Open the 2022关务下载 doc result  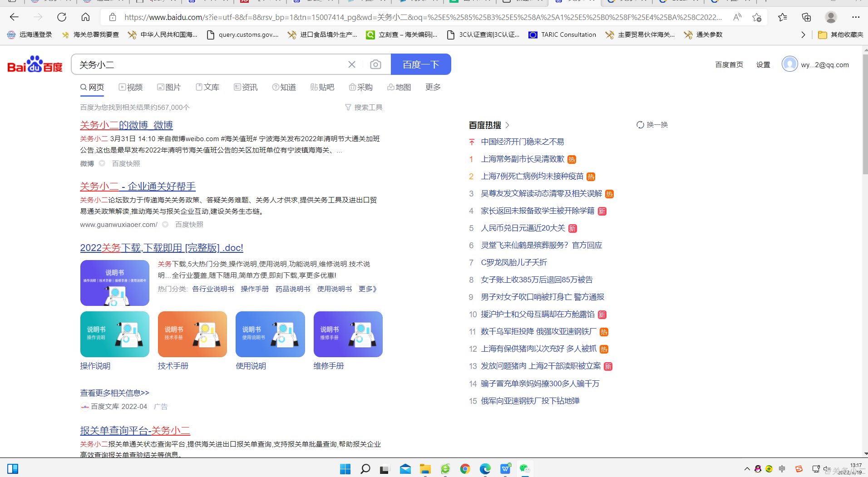point(162,248)
